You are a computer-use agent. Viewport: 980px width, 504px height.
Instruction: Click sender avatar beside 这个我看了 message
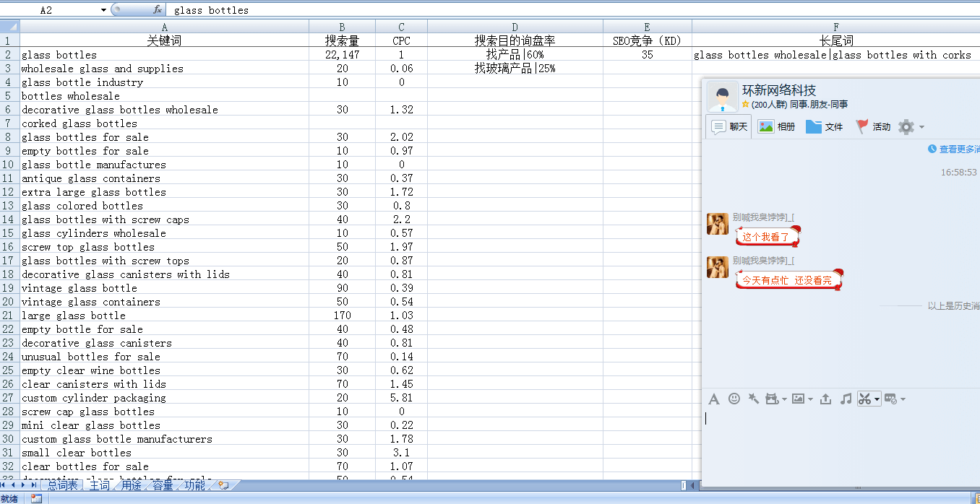coord(718,224)
